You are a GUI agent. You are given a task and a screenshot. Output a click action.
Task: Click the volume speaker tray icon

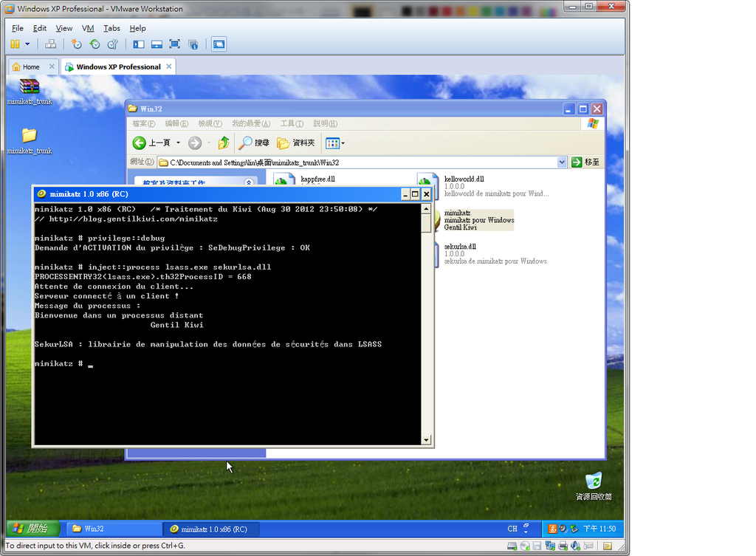coord(563,529)
